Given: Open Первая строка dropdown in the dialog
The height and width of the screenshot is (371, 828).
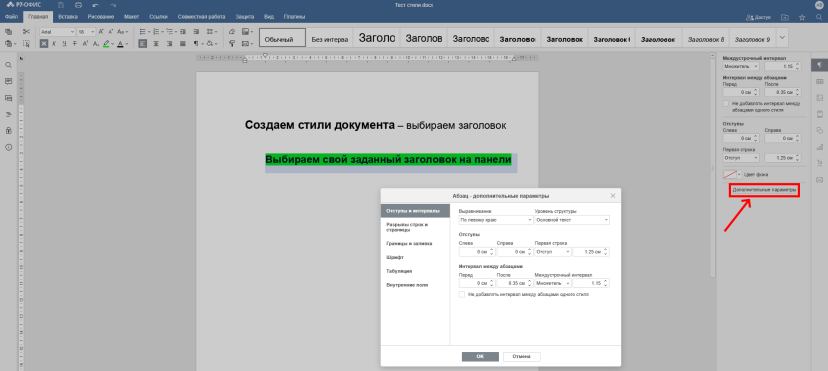Looking at the screenshot, I should 553,252.
